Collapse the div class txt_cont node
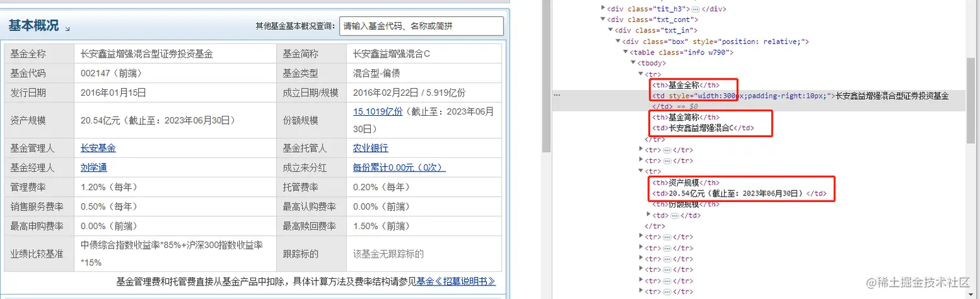 coord(603,20)
